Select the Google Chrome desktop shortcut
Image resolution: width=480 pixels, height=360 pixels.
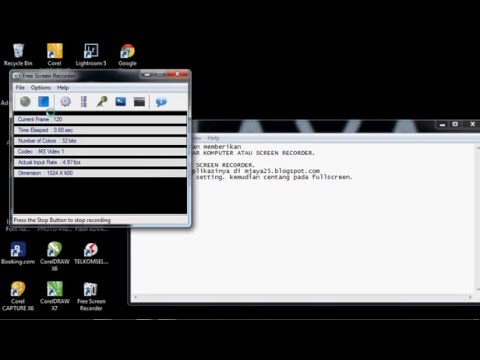pyautogui.click(x=127, y=55)
